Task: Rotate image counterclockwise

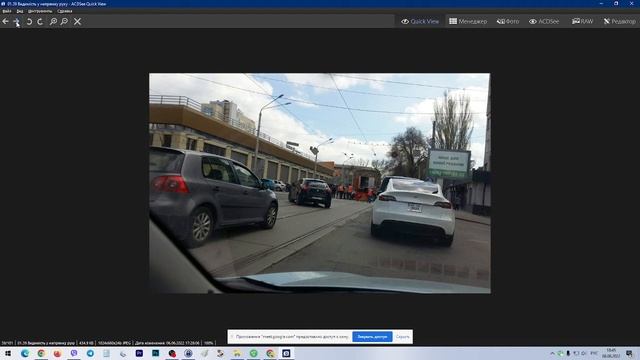Action: point(29,22)
